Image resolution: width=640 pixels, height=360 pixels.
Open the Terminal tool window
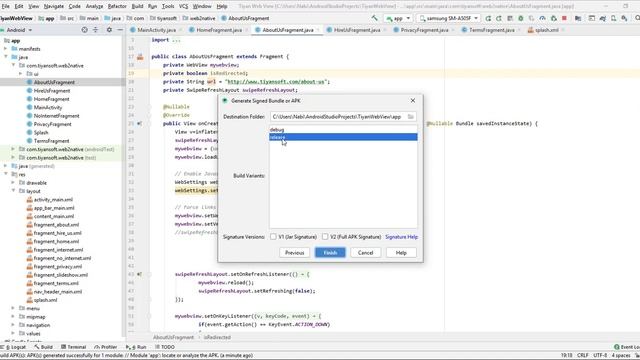point(73,347)
